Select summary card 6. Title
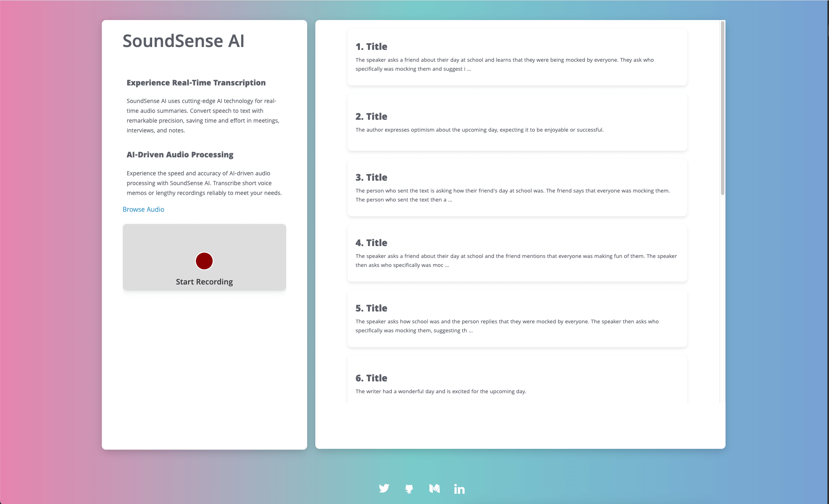Image resolution: width=829 pixels, height=504 pixels. 517,379
